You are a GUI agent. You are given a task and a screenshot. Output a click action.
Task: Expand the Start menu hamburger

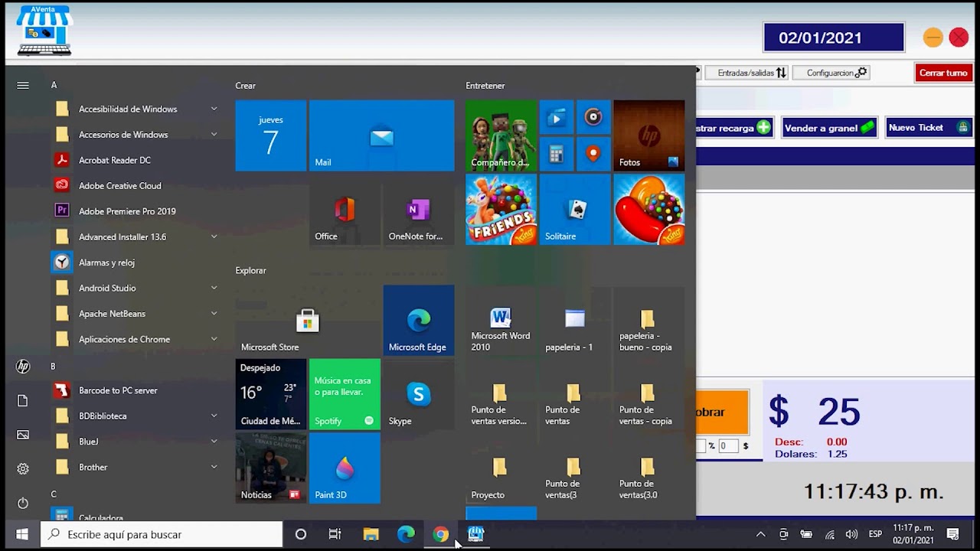coord(22,85)
